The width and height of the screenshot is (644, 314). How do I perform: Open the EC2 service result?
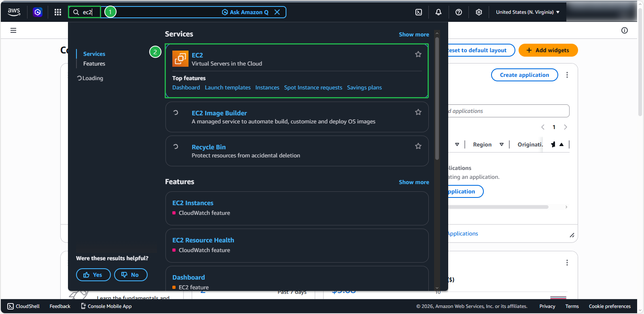[197, 55]
